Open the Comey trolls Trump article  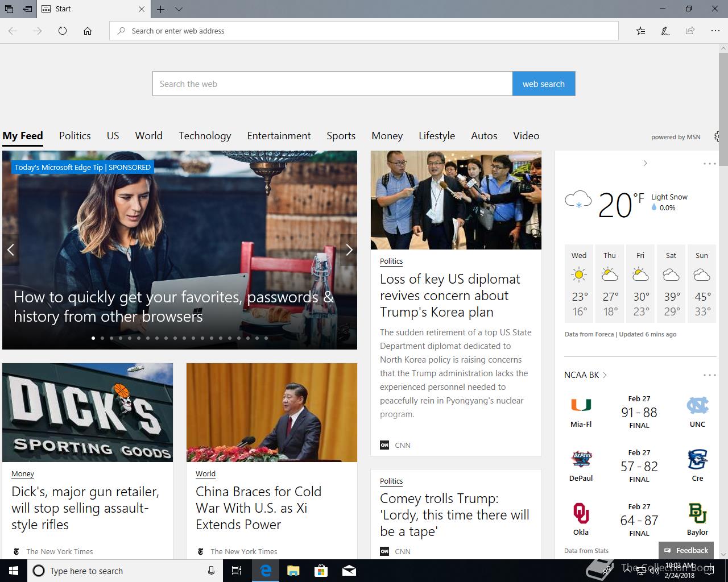click(454, 515)
